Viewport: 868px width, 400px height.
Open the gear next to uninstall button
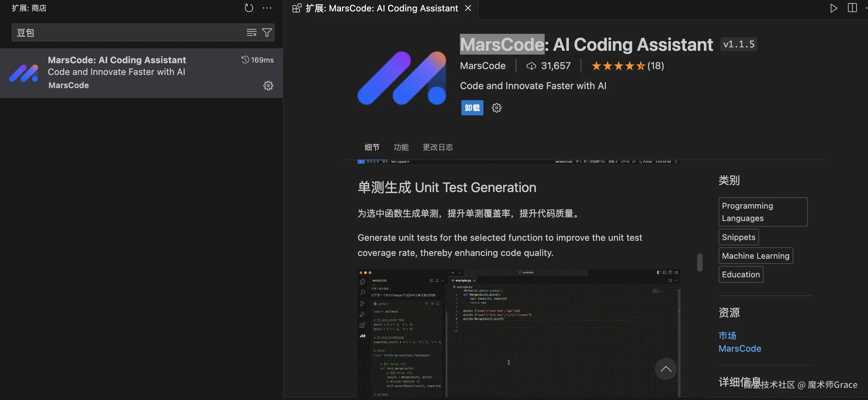497,108
